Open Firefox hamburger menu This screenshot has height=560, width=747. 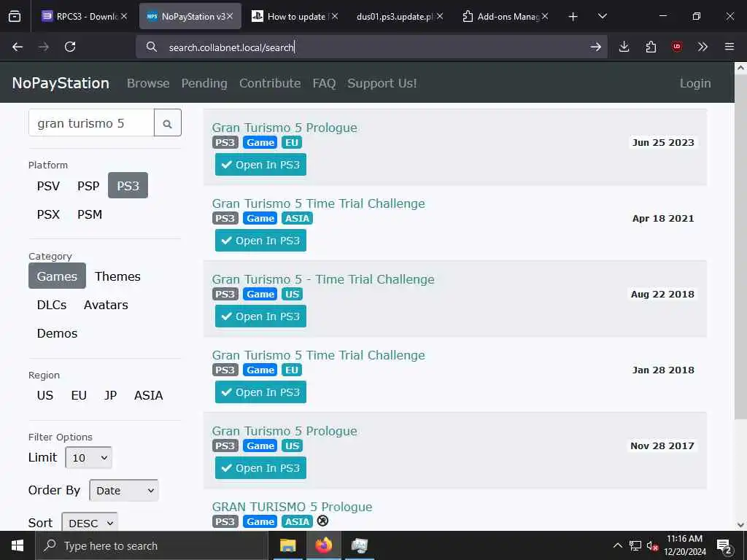click(x=729, y=47)
